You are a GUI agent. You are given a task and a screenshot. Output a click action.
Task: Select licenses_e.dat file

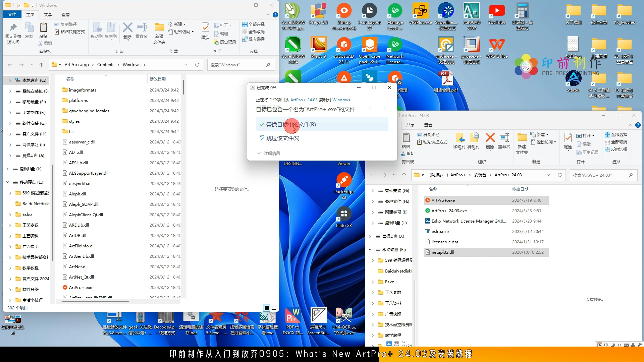486,242
